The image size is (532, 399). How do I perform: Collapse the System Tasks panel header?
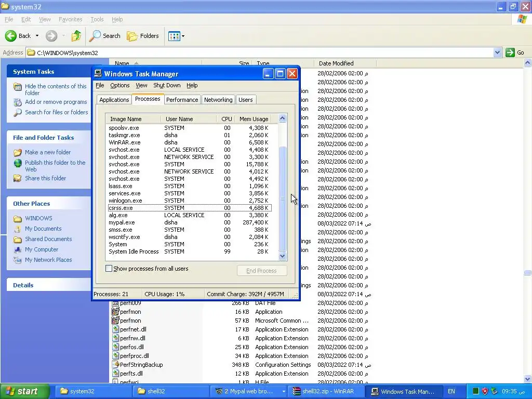pos(48,72)
